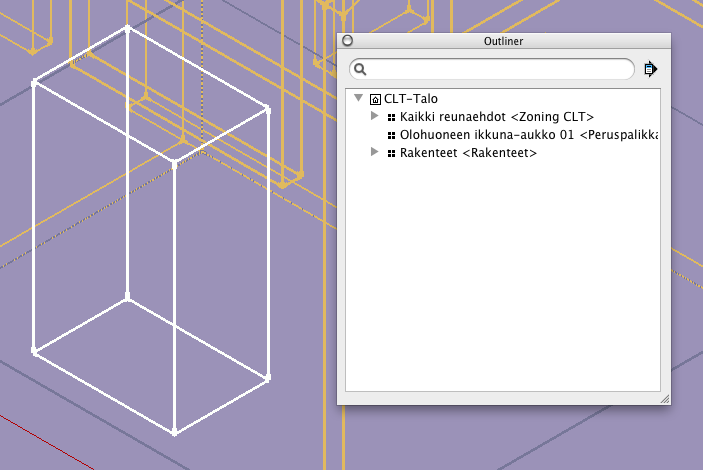
Task: Click component icon beside Kaikki reunaehdot
Action: [391, 118]
